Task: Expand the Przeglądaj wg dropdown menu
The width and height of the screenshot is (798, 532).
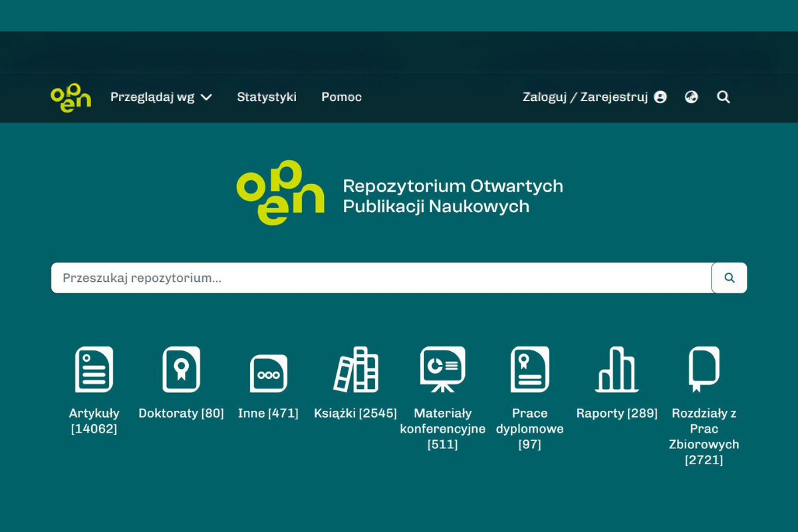Action: (x=161, y=97)
